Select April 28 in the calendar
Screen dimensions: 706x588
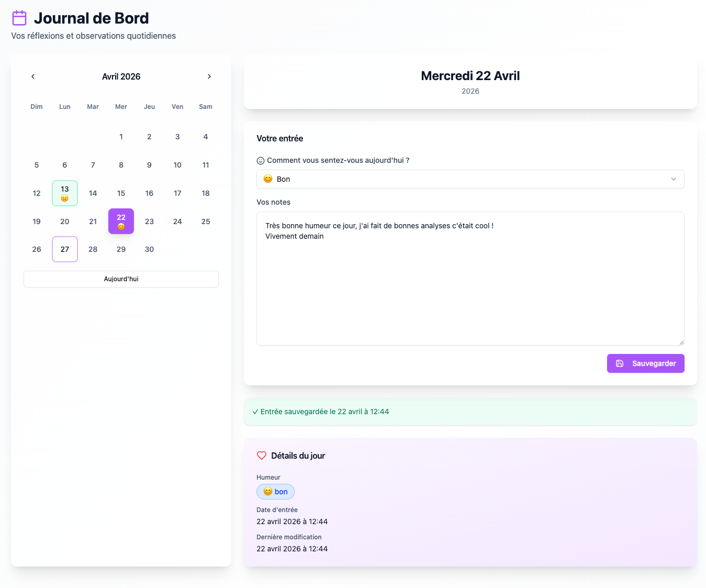[93, 249]
